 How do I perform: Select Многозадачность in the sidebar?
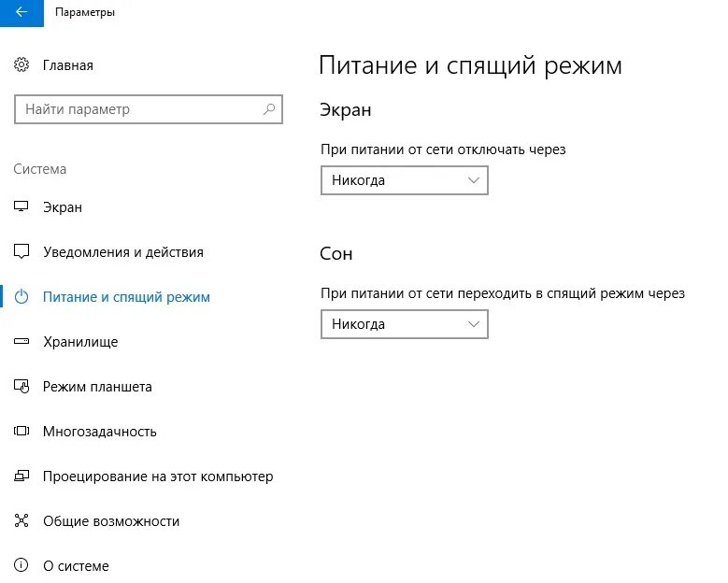(x=100, y=432)
